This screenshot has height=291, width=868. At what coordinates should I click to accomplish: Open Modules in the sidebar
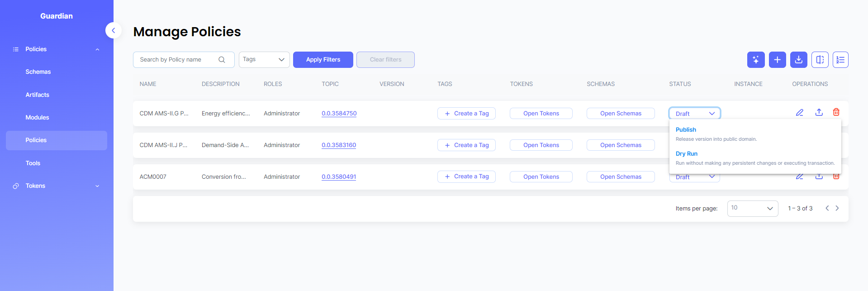tap(37, 118)
